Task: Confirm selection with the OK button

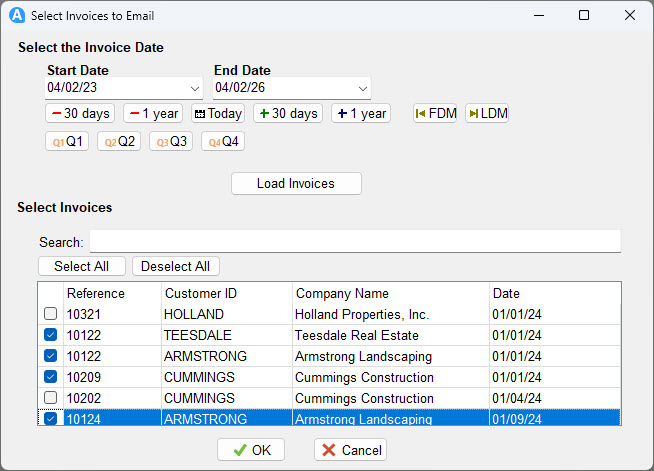Action: (x=251, y=450)
